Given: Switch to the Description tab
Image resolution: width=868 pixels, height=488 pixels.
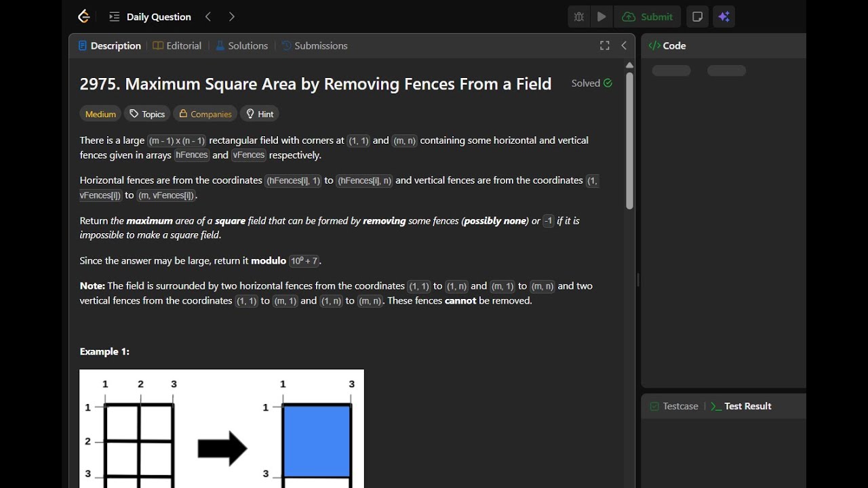Looking at the screenshot, I should tap(109, 45).
